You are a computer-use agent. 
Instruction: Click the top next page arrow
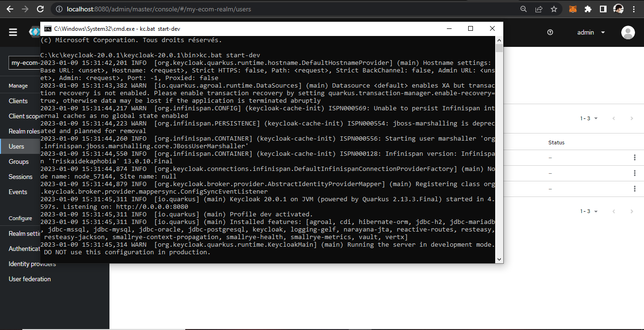pos(632,118)
